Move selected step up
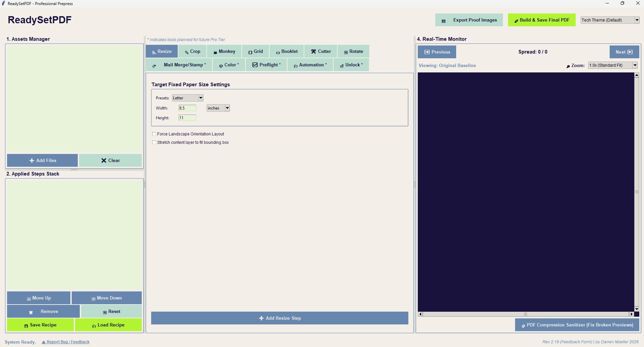644x347 pixels. coord(39,298)
